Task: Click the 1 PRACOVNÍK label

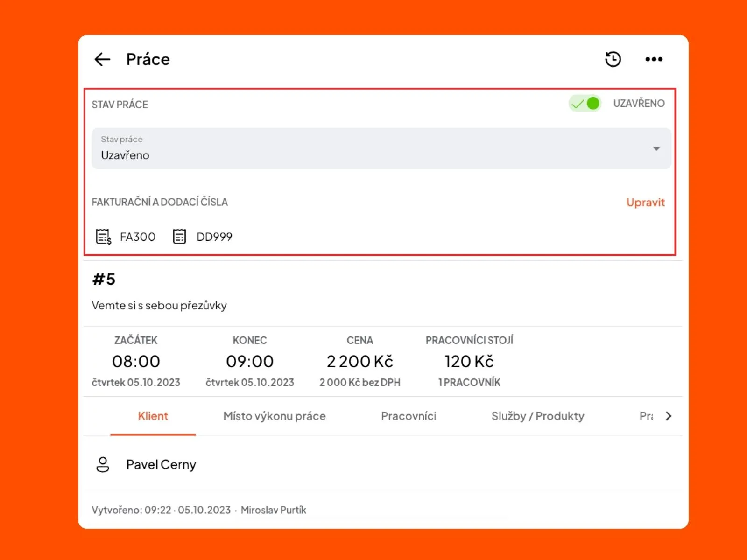Action: [469, 382]
